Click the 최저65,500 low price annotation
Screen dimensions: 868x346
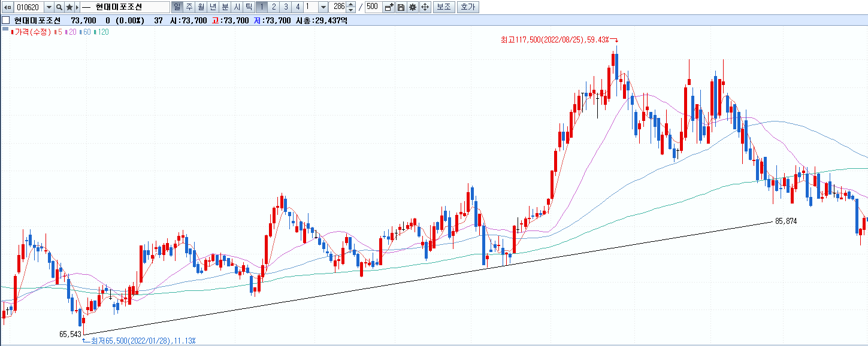143,341
